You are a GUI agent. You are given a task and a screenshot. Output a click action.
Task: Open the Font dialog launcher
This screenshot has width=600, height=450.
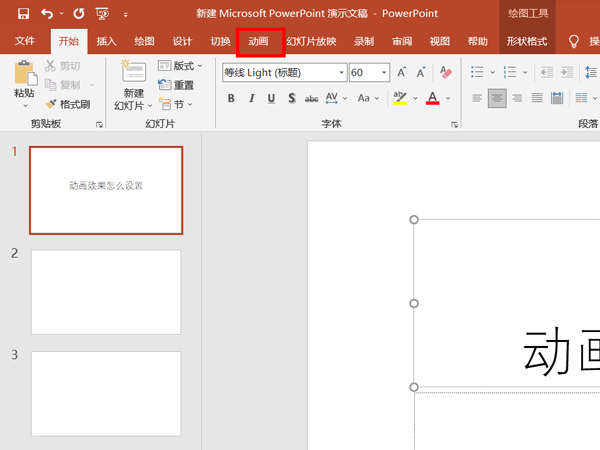pyautogui.click(x=454, y=124)
